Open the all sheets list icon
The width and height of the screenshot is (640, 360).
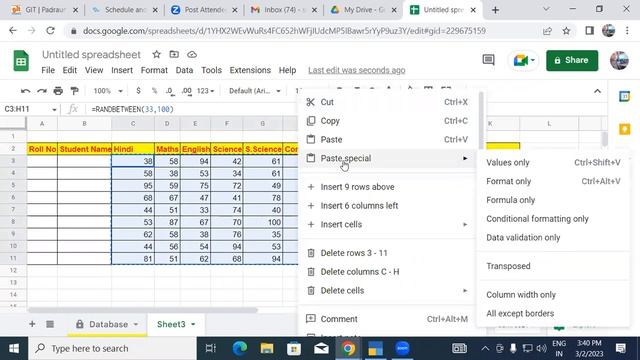50,324
